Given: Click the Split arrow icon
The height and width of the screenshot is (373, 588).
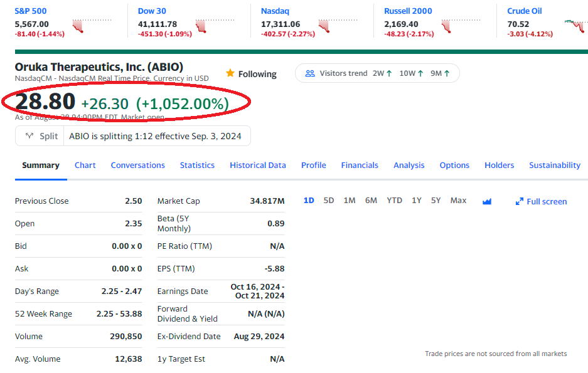Looking at the screenshot, I should pos(29,136).
